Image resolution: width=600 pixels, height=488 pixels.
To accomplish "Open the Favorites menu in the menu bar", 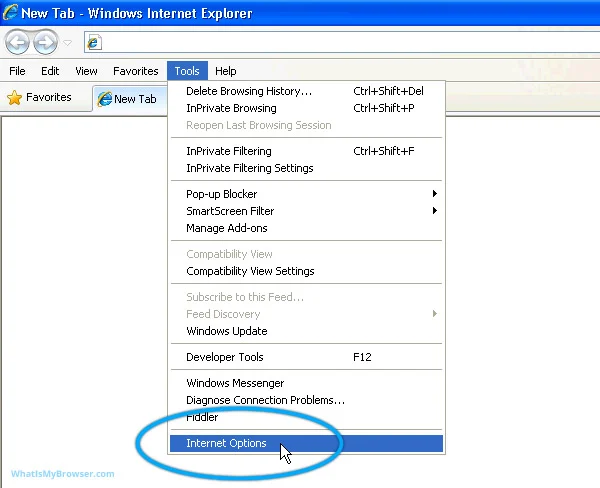I will [x=135, y=71].
